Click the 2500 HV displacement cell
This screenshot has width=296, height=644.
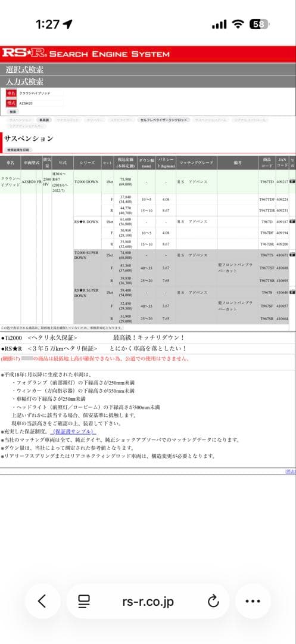click(46, 183)
